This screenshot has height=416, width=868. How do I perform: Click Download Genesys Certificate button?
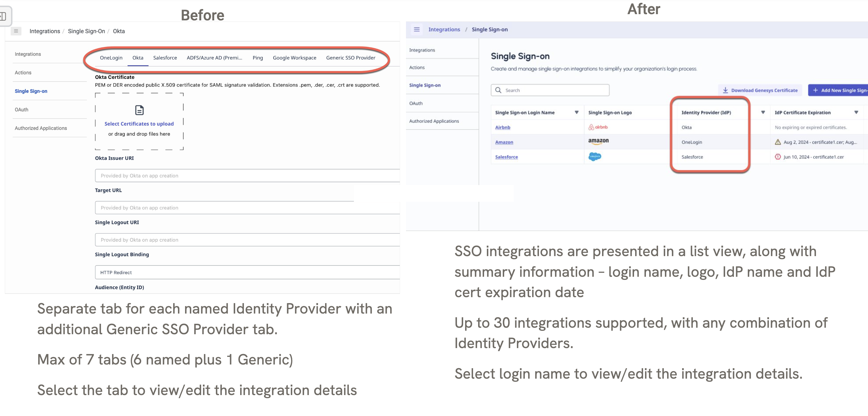coord(760,90)
